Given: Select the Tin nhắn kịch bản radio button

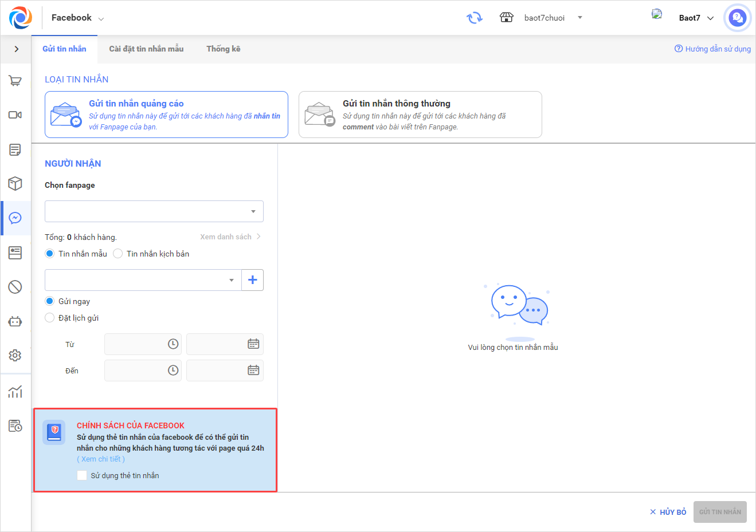Looking at the screenshot, I should pyautogui.click(x=118, y=254).
